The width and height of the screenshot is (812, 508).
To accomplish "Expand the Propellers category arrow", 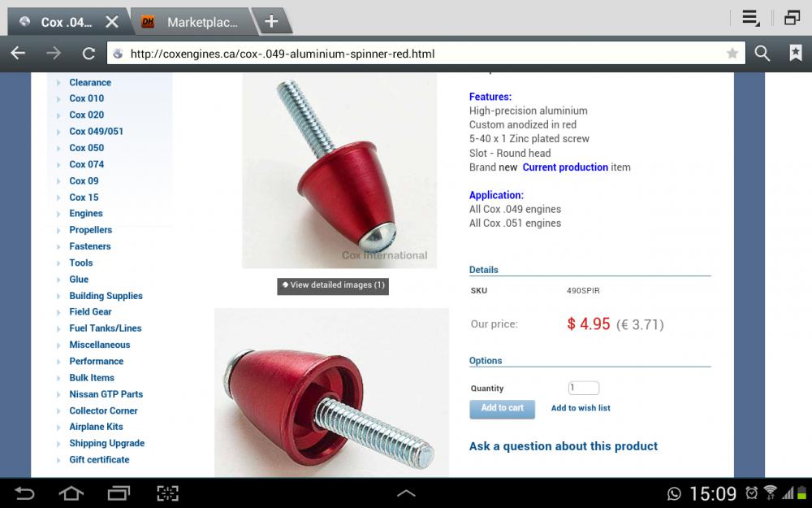I will (x=58, y=230).
